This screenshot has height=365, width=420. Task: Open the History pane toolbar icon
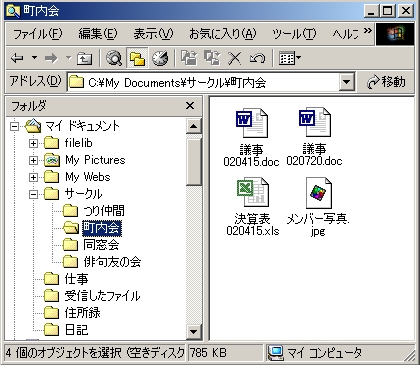tap(160, 59)
